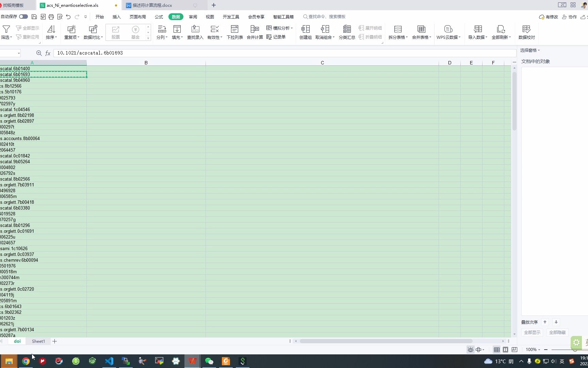
Task: Open WPS云数据 cloud data
Action: tap(448, 32)
